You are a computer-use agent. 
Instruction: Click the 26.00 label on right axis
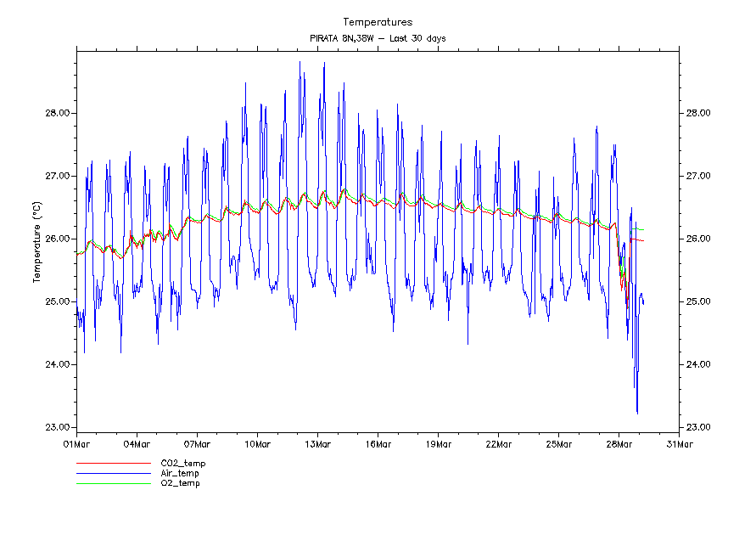tap(699, 239)
